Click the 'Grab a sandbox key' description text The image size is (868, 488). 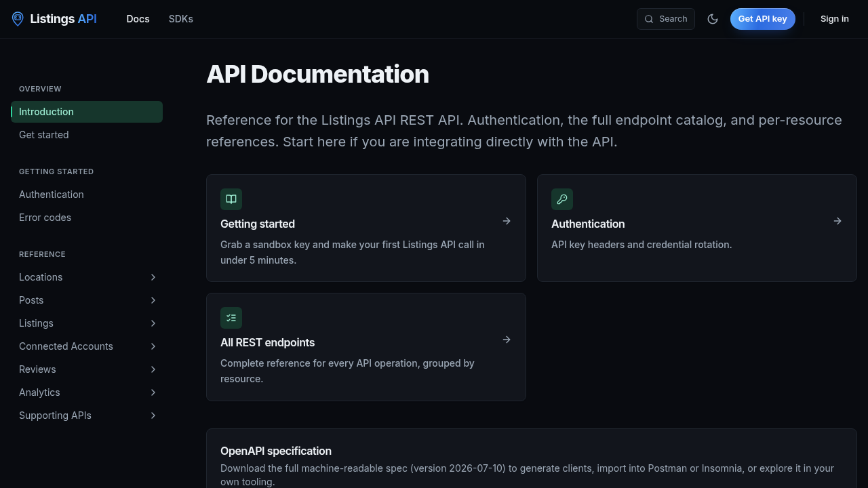pos(353,252)
